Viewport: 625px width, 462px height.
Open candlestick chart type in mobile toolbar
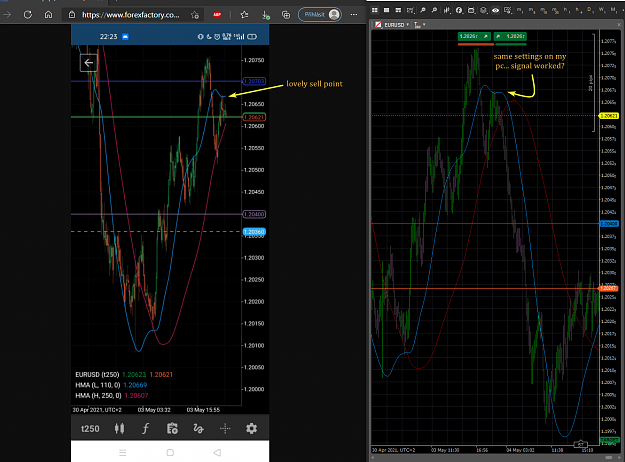pos(119,429)
